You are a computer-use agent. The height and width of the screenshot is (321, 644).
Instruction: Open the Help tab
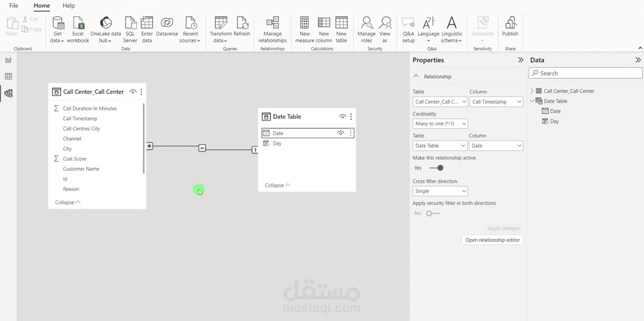click(x=69, y=6)
